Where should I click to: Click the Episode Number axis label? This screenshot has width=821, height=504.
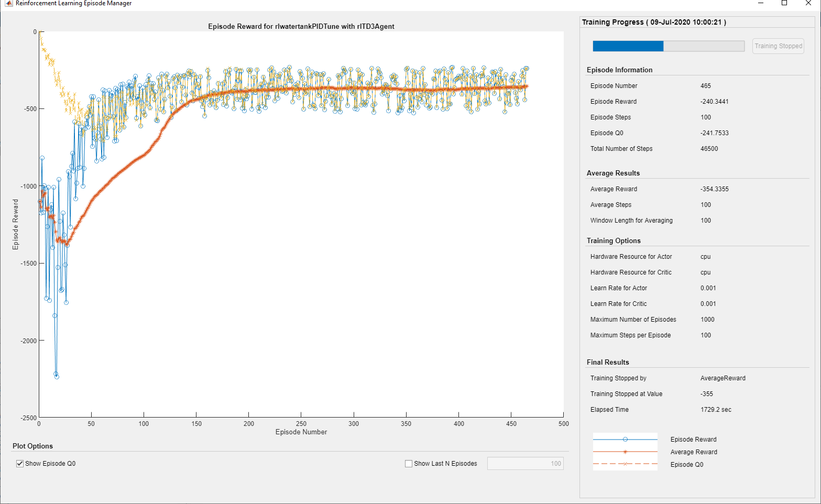pyautogui.click(x=301, y=432)
